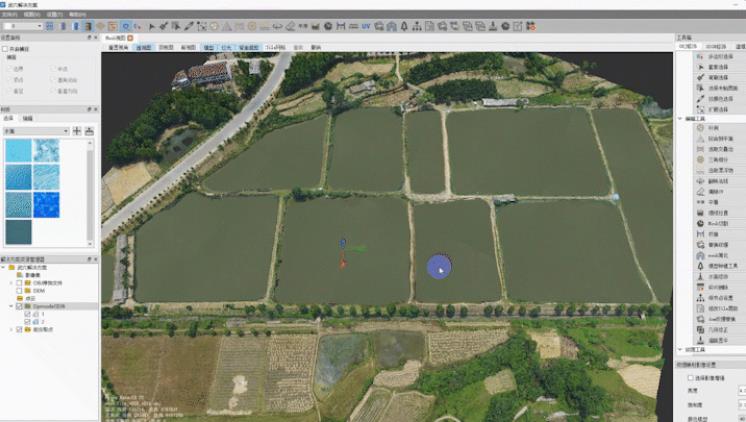Choose the 重置纹理 reset texture tool
The width and height of the screenshot is (746, 422).
click(713, 245)
